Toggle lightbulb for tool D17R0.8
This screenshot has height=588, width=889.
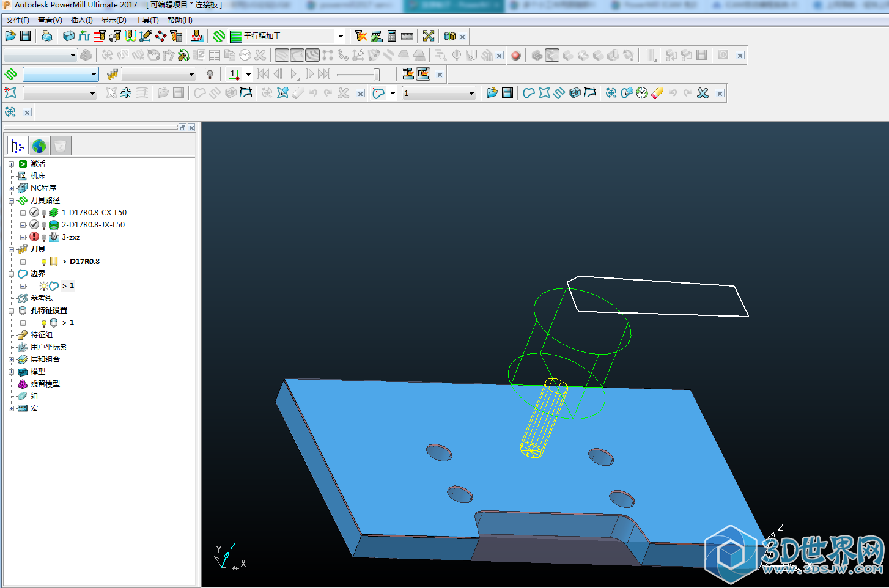point(44,262)
